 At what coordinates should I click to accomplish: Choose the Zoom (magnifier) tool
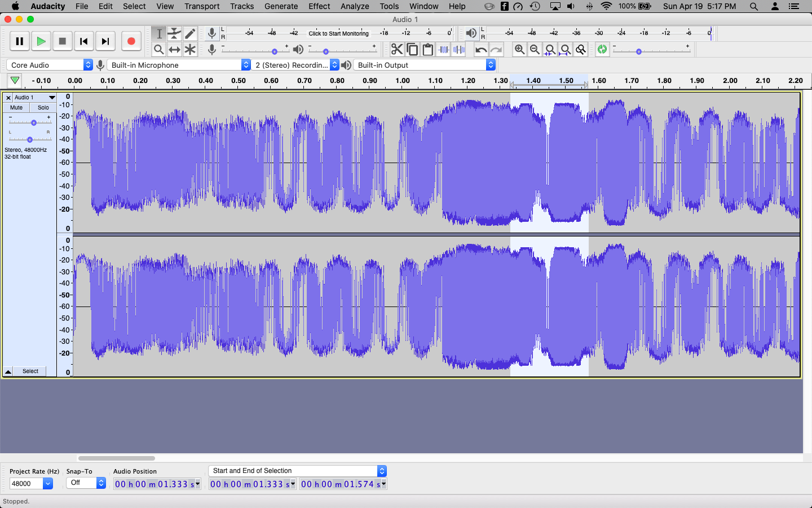point(159,50)
